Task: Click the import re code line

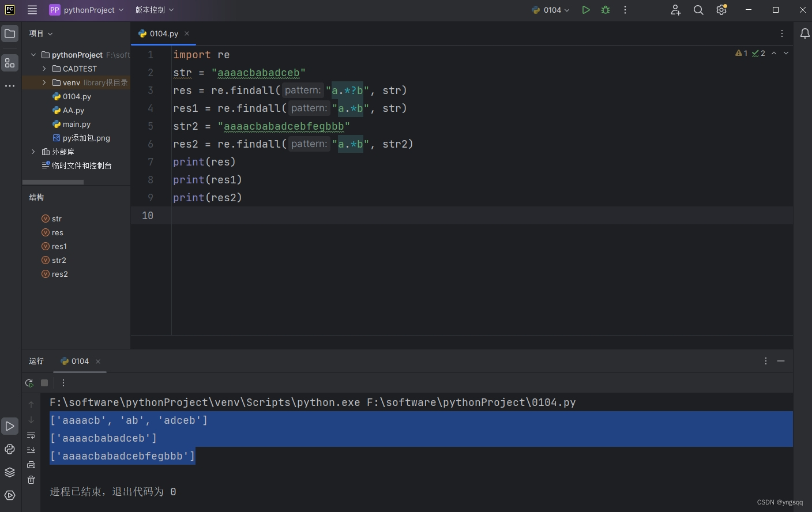Action: click(201, 55)
